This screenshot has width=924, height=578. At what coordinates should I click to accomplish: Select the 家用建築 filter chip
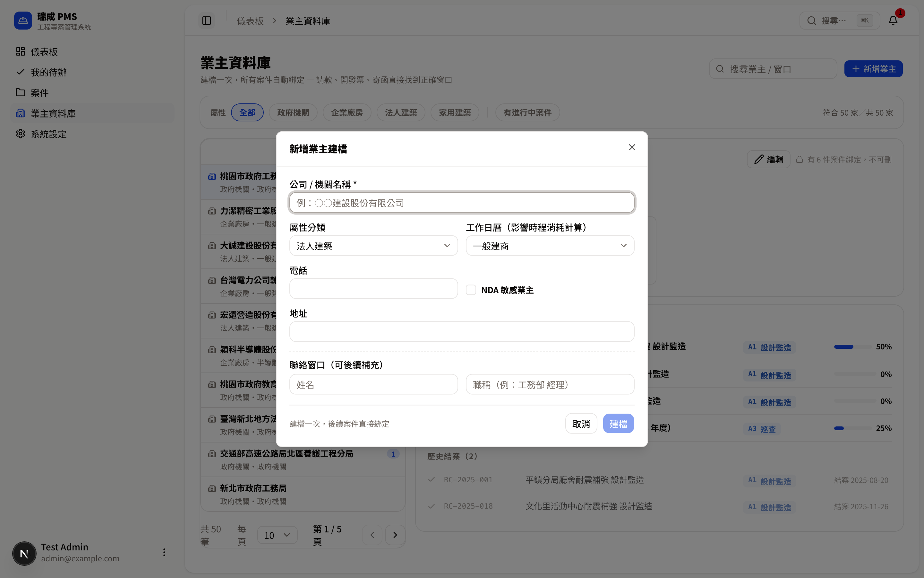tap(455, 113)
